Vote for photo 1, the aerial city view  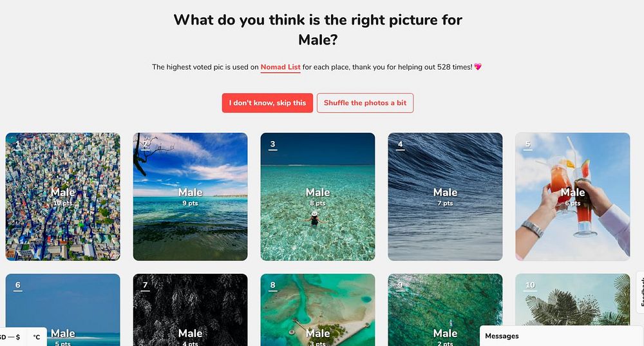63,197
